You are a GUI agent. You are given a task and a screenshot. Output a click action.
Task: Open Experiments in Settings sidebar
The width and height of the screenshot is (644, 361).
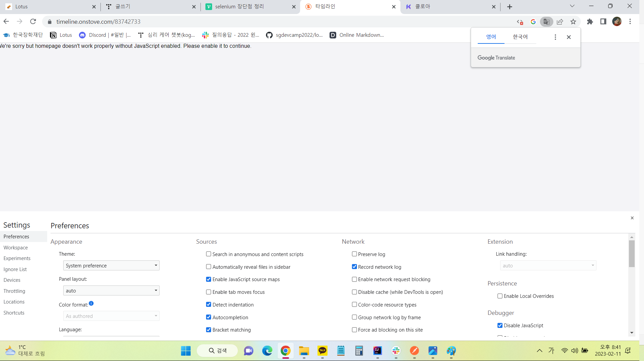[x=17, y=258]
